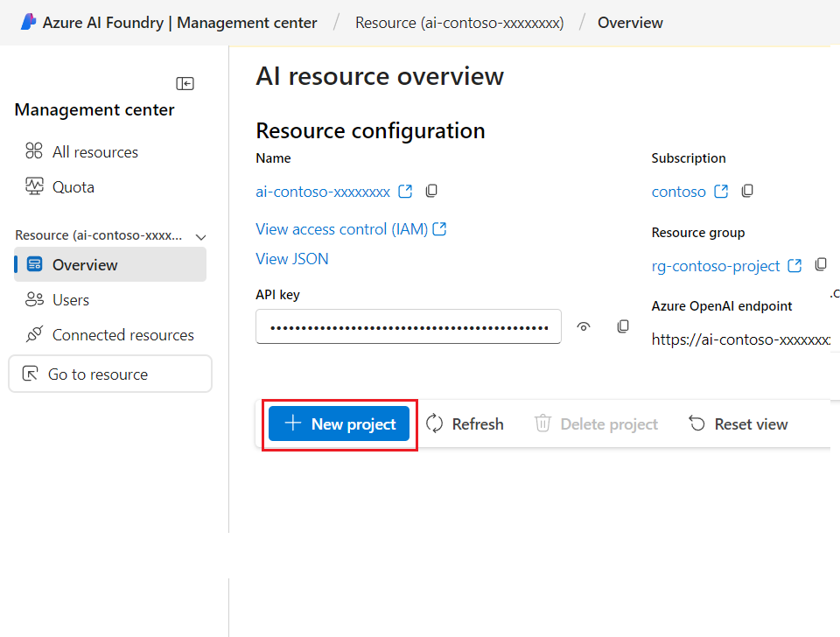This screenshot has height=637, width=840.
Task: Open the Resource (ai-contoso-xxxxxxxx) breadcrumb
Action: point(459,22)
